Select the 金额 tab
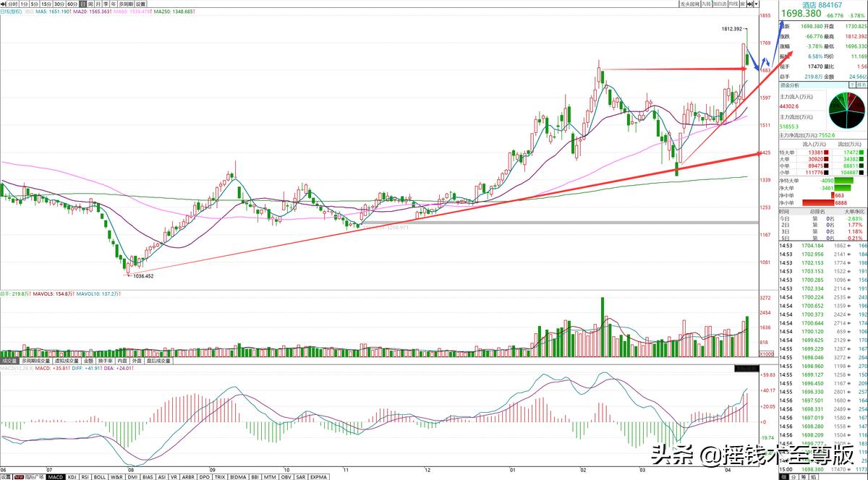 click(x=88, y=360)
